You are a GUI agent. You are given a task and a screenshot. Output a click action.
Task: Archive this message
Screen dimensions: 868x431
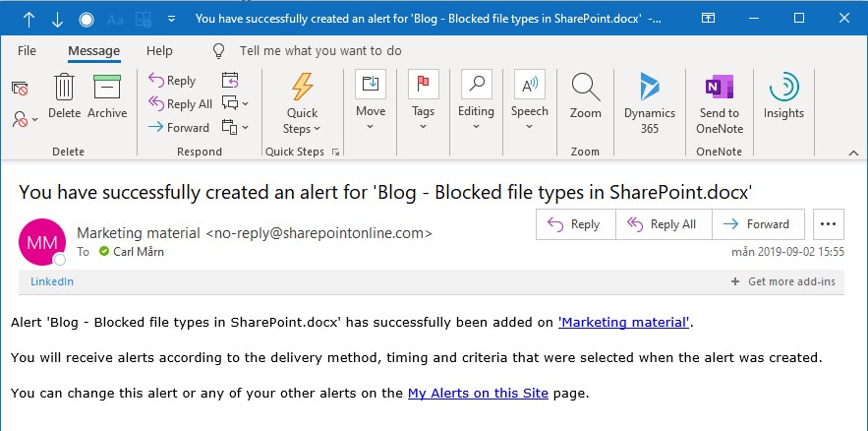(x=107, y=95)
